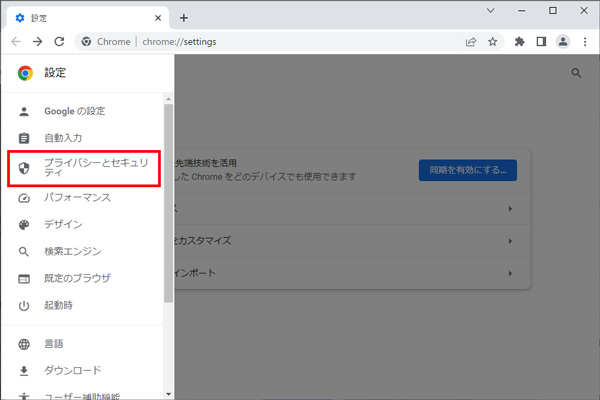Click the power icon for 起動時
Screen dimensions: 600x400
coord(24,306)
